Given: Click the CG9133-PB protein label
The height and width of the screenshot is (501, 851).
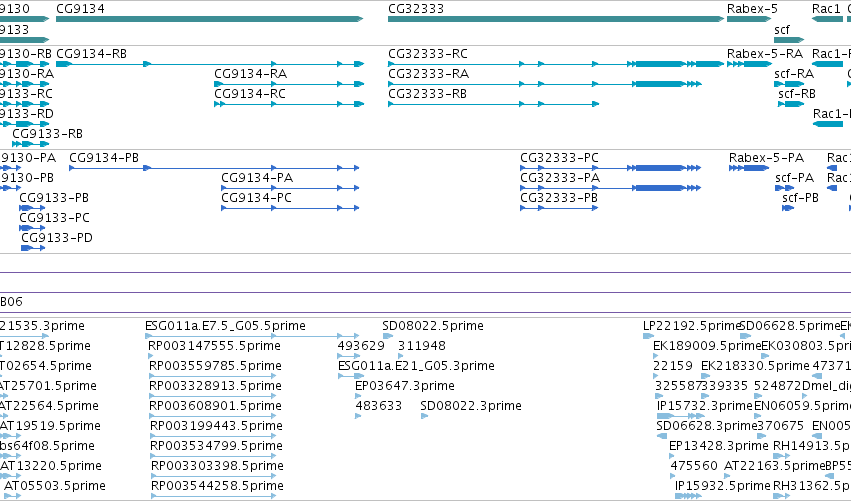Looking at the screenshot, I should [x=54, y=198].
